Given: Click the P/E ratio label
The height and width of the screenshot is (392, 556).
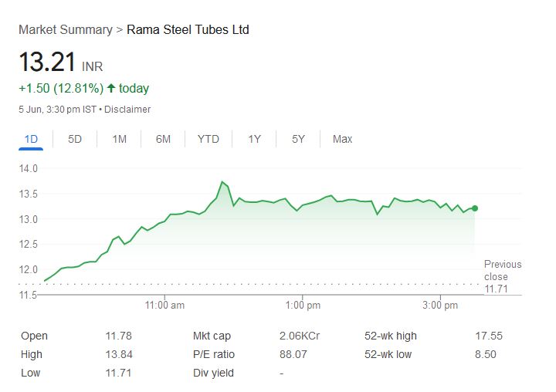Looking at the screenshot, I should [213, 354].
